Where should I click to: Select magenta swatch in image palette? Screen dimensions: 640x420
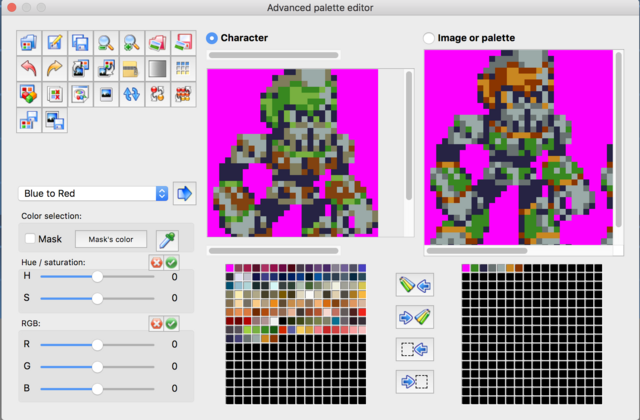tap(466, 268)
